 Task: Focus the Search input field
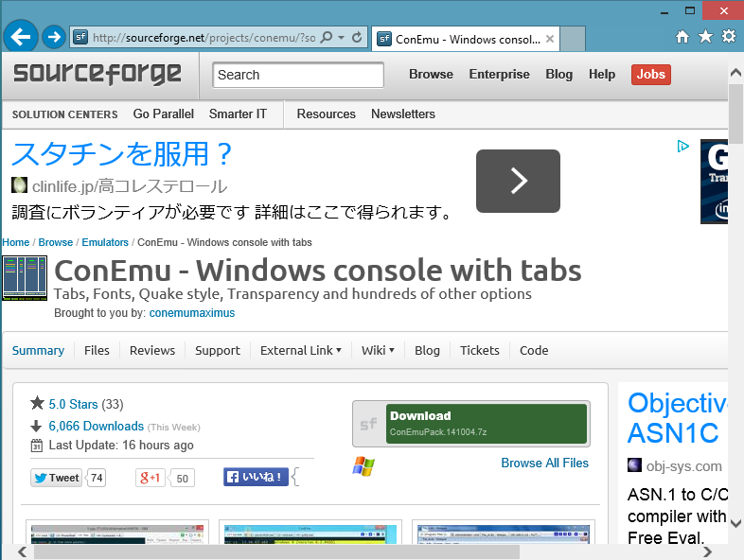click(x=298, y=75)
